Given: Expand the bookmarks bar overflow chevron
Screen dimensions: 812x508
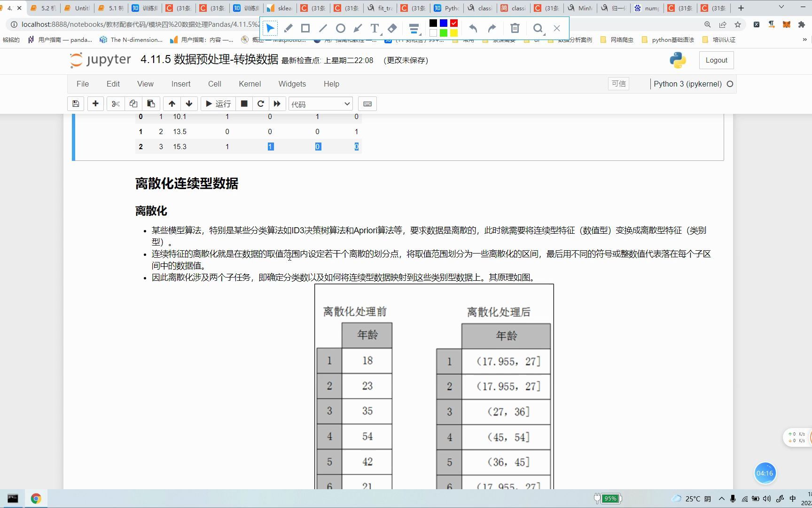Looking at the screenshot, I should (804, 40).
